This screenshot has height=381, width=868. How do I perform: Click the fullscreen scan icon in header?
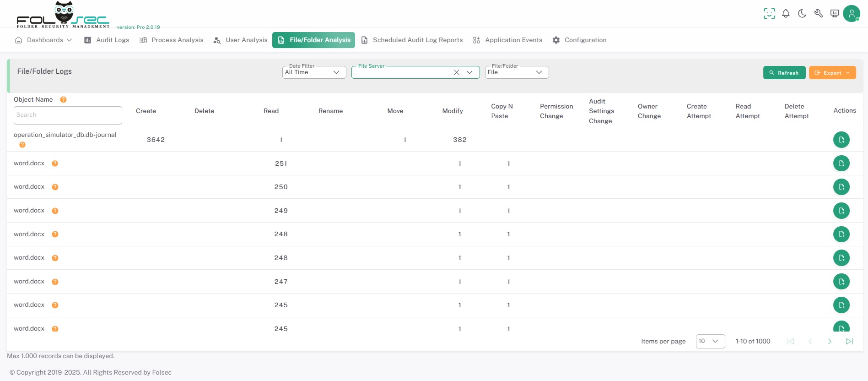769,14
